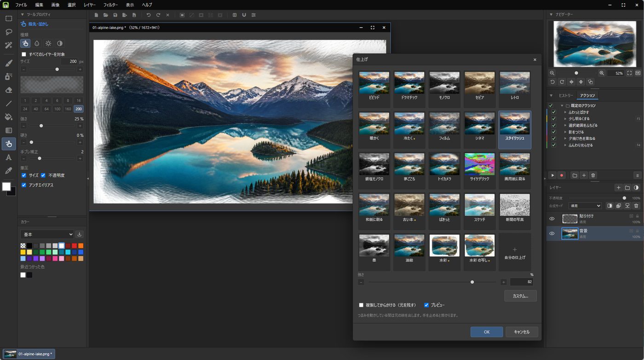Collapse the ツールプロパティ panel
644x360 pixels.
point(22,15)
